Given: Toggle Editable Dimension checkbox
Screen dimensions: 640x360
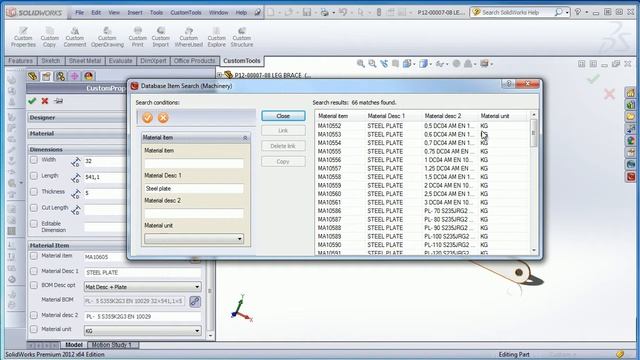Looking at the screenshot, I should click(34, 224).
